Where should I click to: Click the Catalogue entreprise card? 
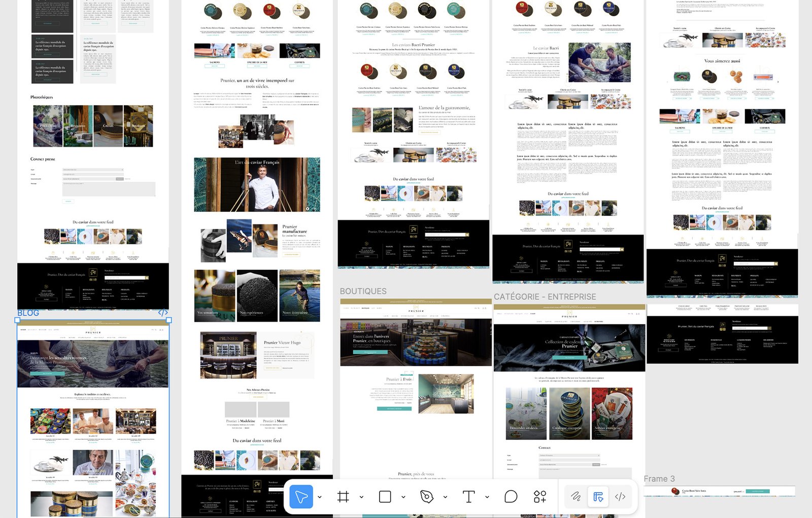[569, 413]
